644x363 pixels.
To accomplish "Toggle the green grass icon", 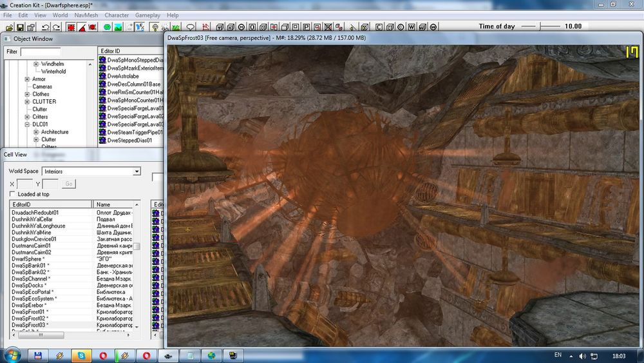I will pyautogui.click(x=176, y=27).
